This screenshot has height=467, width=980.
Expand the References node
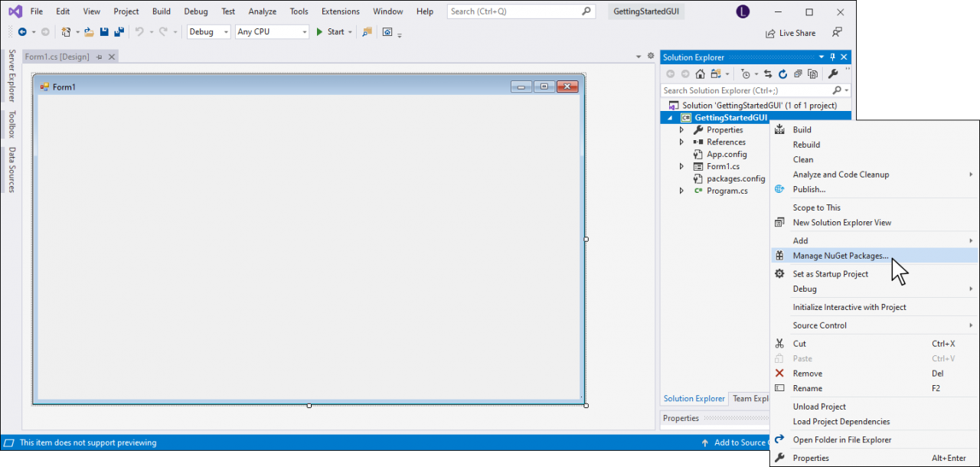tap(681, 142)
